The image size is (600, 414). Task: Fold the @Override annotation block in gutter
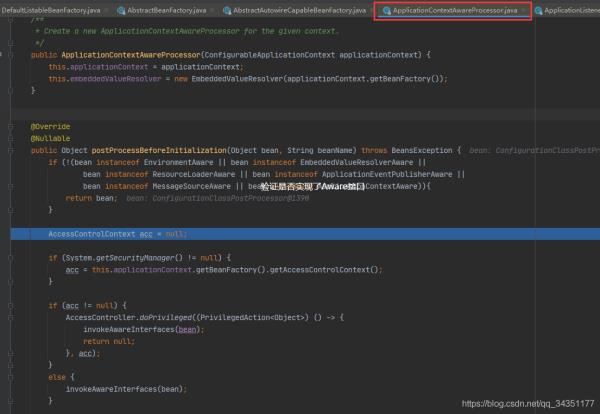(11, 127)
